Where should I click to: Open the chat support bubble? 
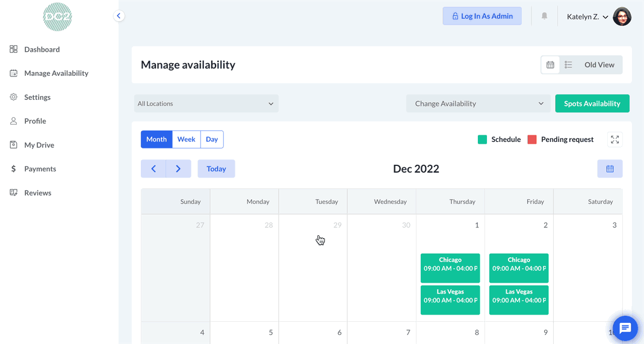click(x=625, y=328)
